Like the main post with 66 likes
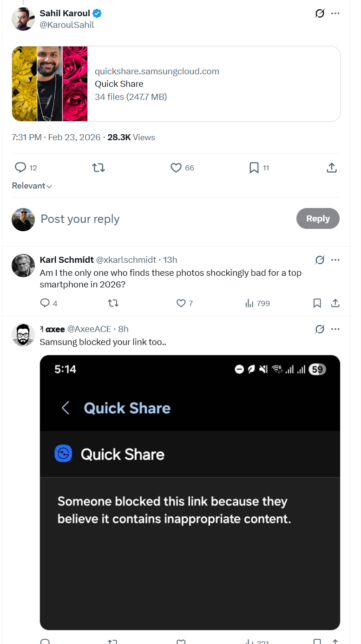Image resolution: width=361 pixels, height=644 pixels. click(x=176, y=168)
